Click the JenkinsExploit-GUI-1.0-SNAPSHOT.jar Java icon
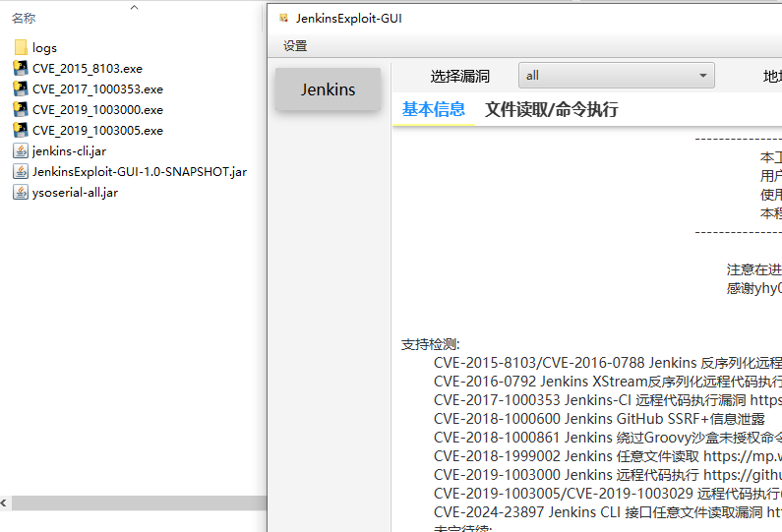Screen dimensions: 782x532 pos(21,171)
